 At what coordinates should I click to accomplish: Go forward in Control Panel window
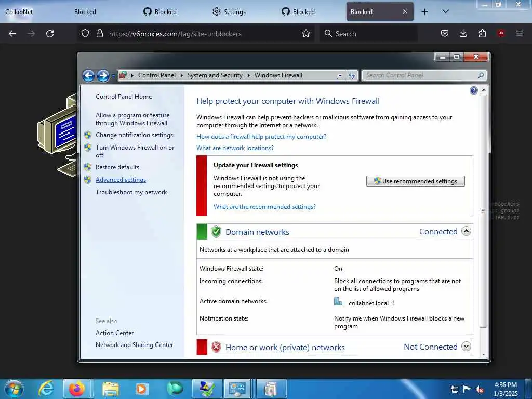[x=103, y=75]
